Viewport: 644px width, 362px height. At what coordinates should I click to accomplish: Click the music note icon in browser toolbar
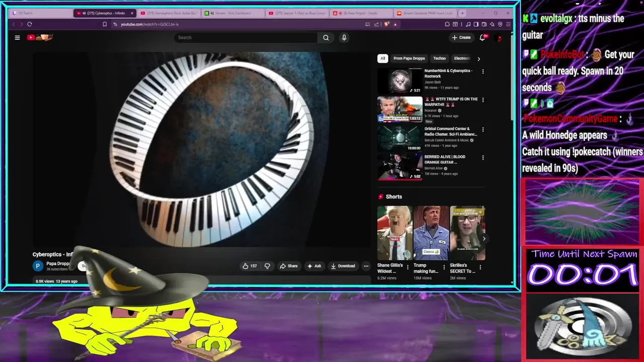(x=469, y=24)
